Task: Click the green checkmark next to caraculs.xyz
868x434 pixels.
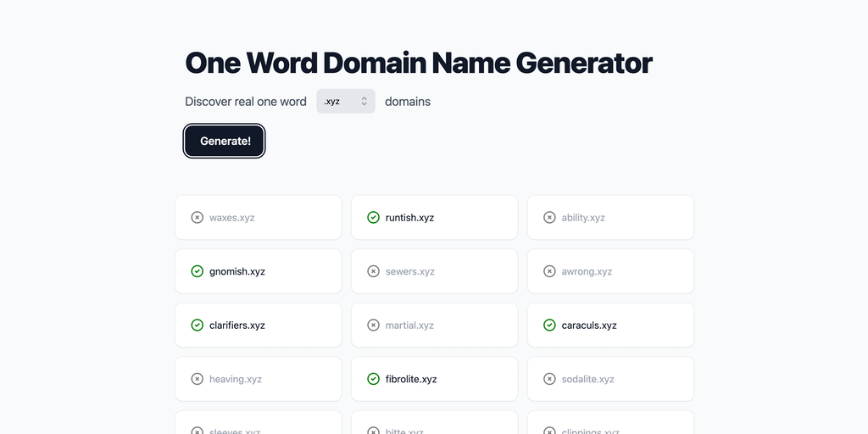Action: (x=549, y=325)
